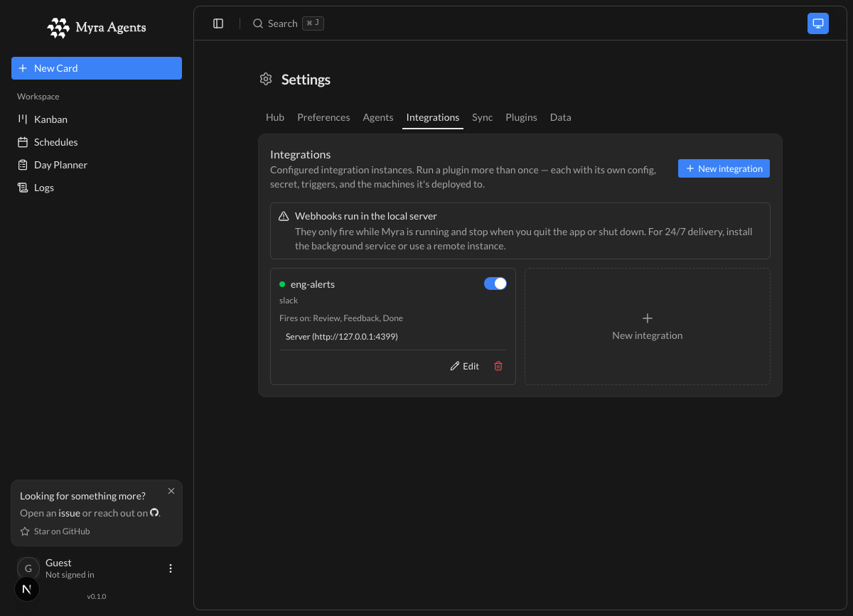Open the Kanban workspace view
This screenshot has width=853, height=616.
pos(97,119)
